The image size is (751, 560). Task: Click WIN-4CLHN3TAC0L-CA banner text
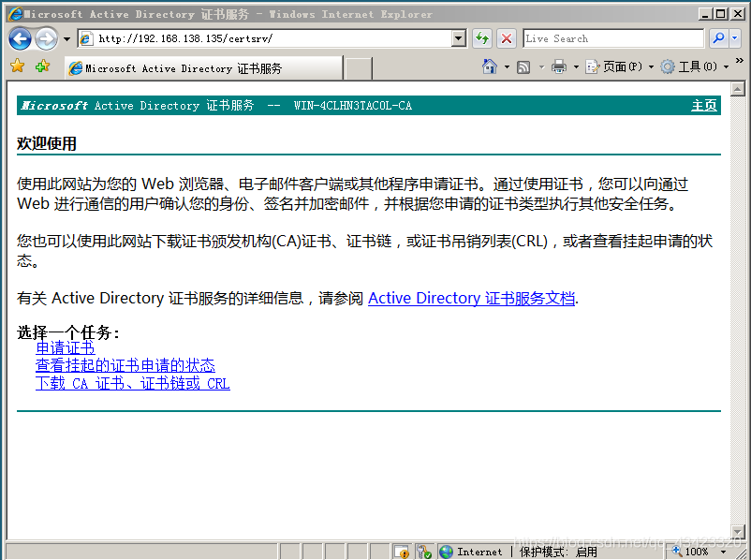(x=353, y=106)
